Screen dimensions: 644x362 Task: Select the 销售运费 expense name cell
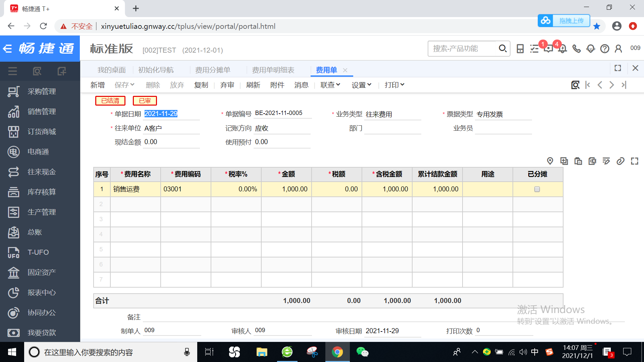136,189
